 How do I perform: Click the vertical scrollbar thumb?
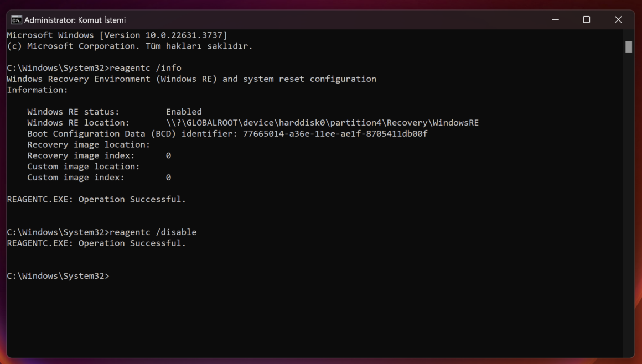pyautogui.click(x=629, y=46)
